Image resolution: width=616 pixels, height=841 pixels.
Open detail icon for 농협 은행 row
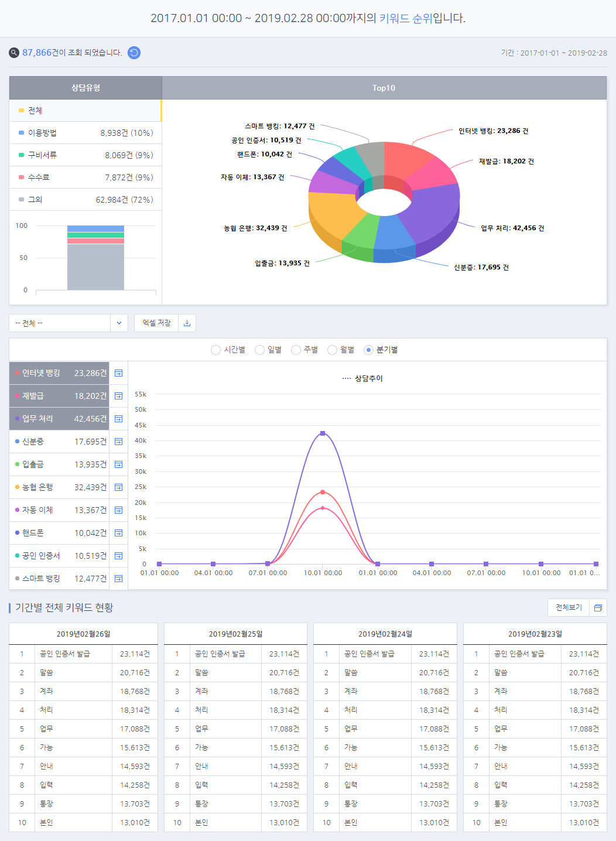(119, 487)
